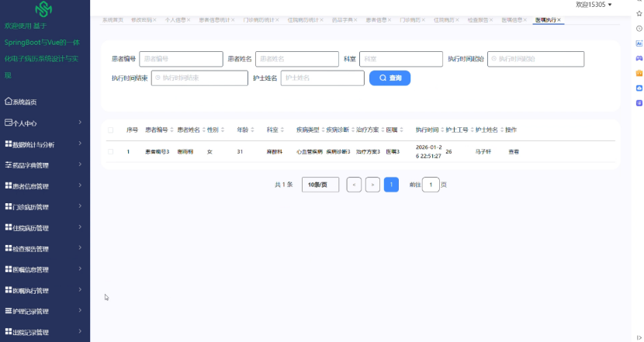This screenshot has width=644, height=342.
Task: Focus the 护士姓名 search input
Action: pyautogui.click(x=323, y=78)
